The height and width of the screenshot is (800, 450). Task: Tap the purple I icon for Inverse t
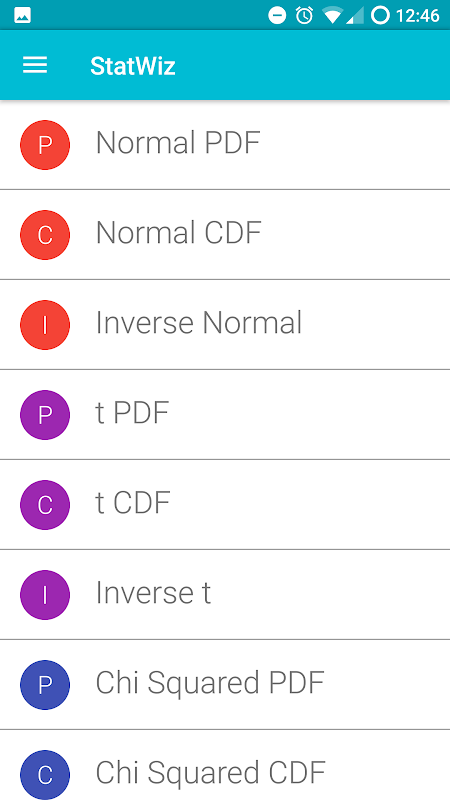45,595
